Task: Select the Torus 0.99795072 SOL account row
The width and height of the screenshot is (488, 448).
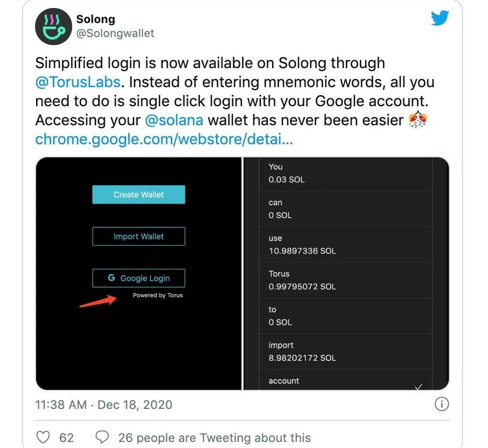Action: 345,280
